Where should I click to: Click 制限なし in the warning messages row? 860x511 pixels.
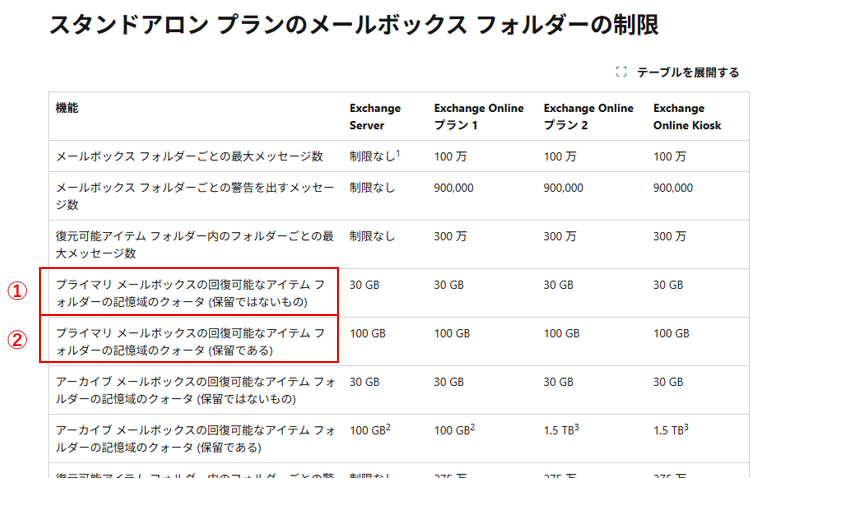[372, 188]
